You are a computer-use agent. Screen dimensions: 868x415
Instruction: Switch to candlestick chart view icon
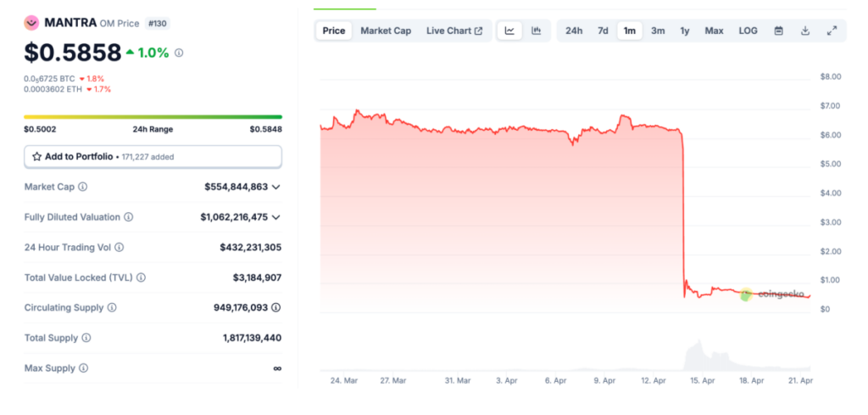pos(536,31)
